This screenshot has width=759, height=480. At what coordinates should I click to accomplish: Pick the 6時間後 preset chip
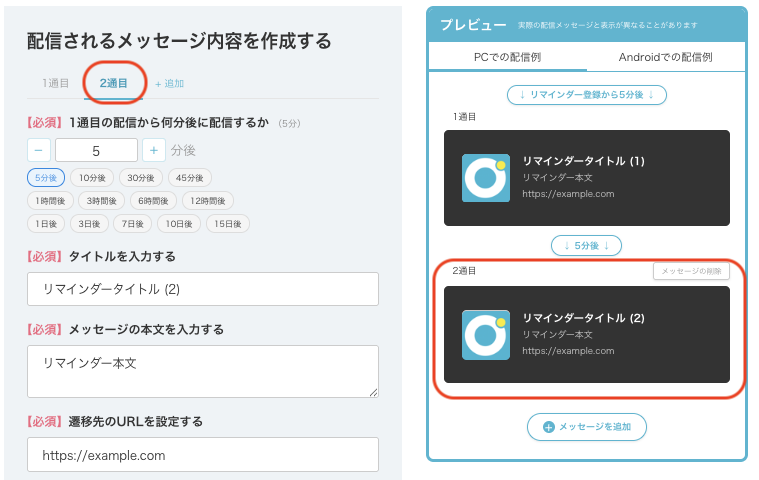click(153, 201)
